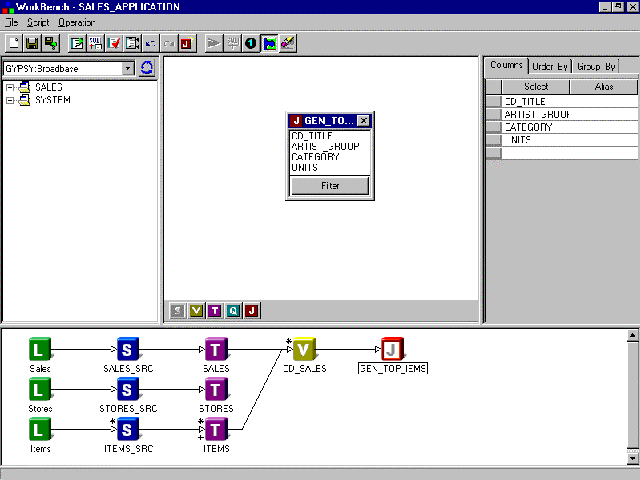640x480 pixels.
Task: Open the Script menu
Action: (37, 22)
